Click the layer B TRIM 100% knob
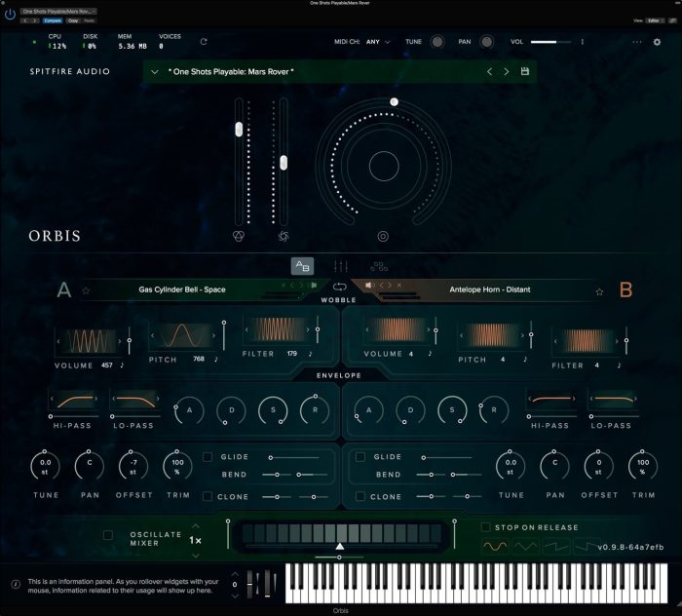The height and width of the screenshot is (616, 682). click(643, 466)
